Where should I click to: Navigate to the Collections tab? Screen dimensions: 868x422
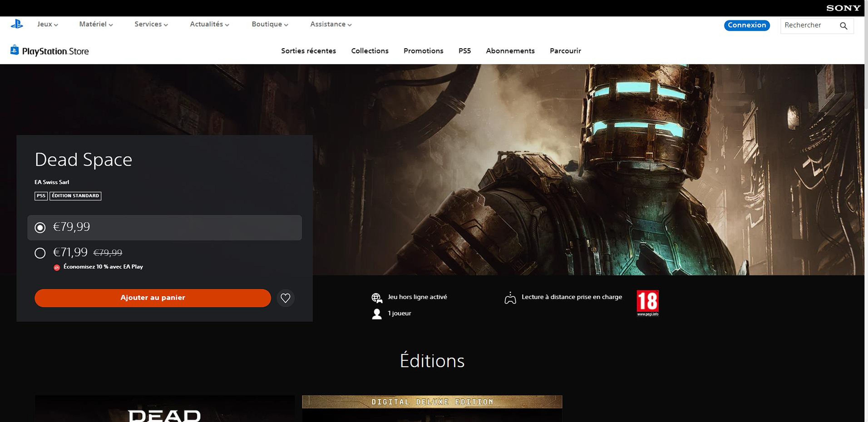(370, 50)
